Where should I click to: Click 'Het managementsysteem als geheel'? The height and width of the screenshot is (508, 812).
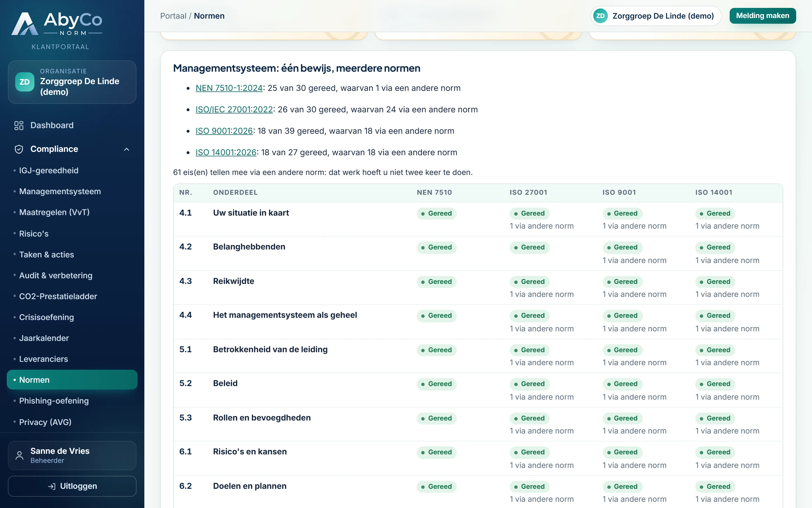(x=285, y=315)
